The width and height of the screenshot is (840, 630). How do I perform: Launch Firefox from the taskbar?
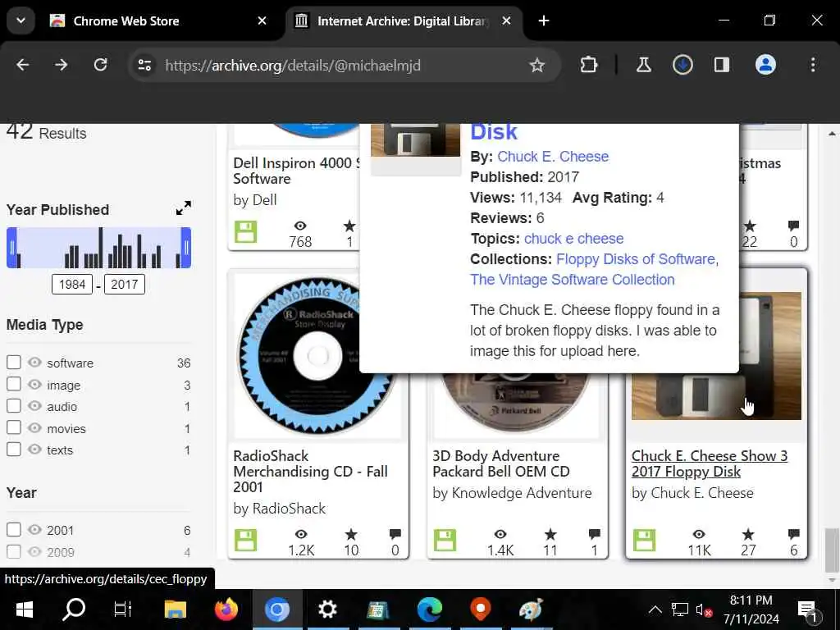pos(226,609)
